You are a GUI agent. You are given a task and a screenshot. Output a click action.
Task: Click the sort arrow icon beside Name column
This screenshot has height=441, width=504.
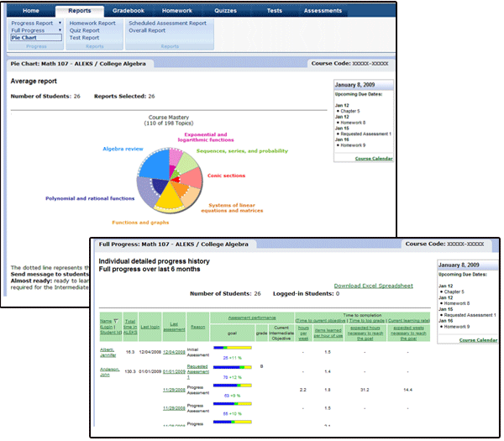(x=116, y=321)
